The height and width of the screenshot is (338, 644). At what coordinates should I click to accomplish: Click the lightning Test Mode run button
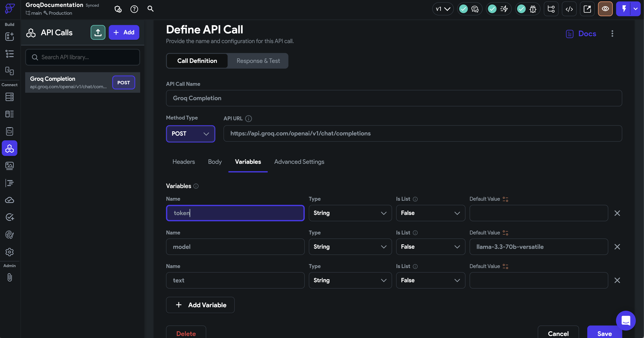tap(624, 9)
